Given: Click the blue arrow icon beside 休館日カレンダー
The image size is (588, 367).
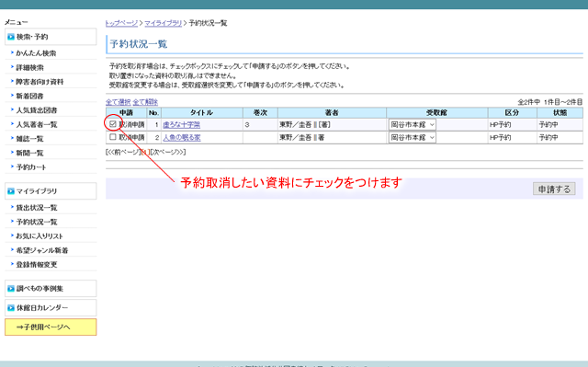Looking at the screenshot, I should click(11, 308).
